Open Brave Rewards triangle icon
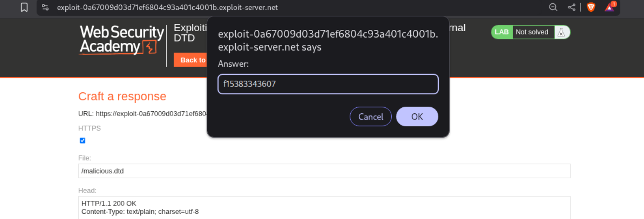Image resolution: width=644 pixels, height=219 pixels. (x=609, y=7)
